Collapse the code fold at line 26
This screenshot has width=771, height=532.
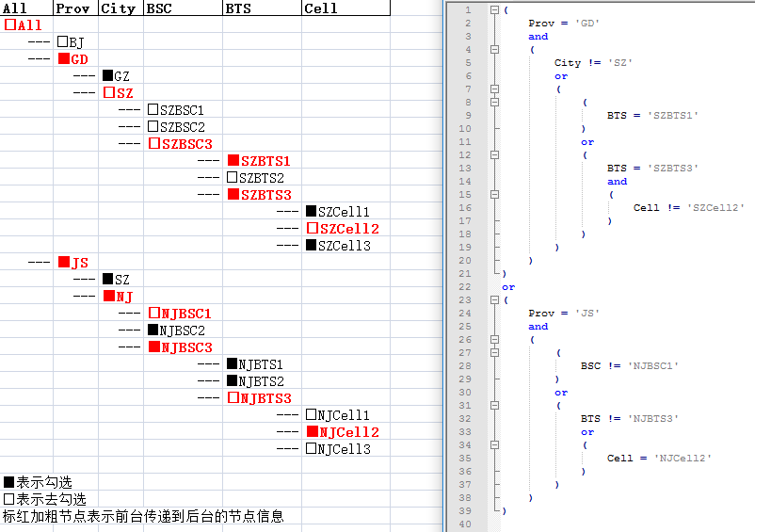[x=494, y=339]
